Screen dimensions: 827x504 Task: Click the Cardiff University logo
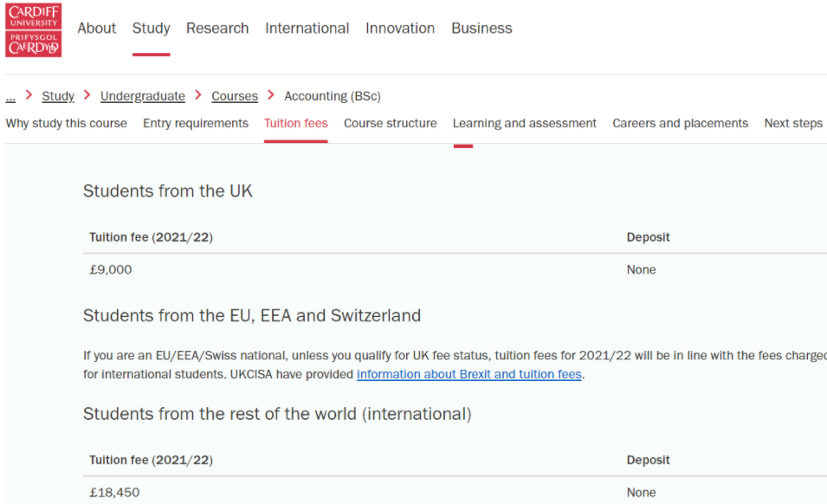[x=34, y=29]
